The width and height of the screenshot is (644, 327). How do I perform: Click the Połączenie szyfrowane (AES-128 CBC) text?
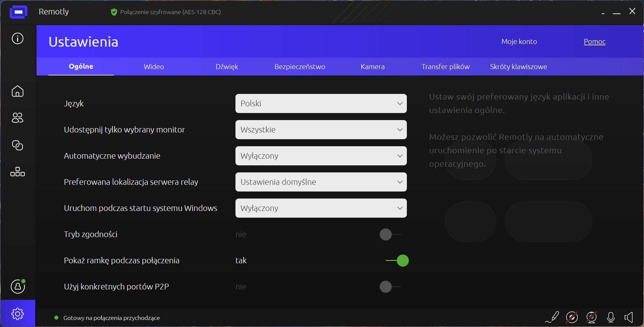[170, 12]
